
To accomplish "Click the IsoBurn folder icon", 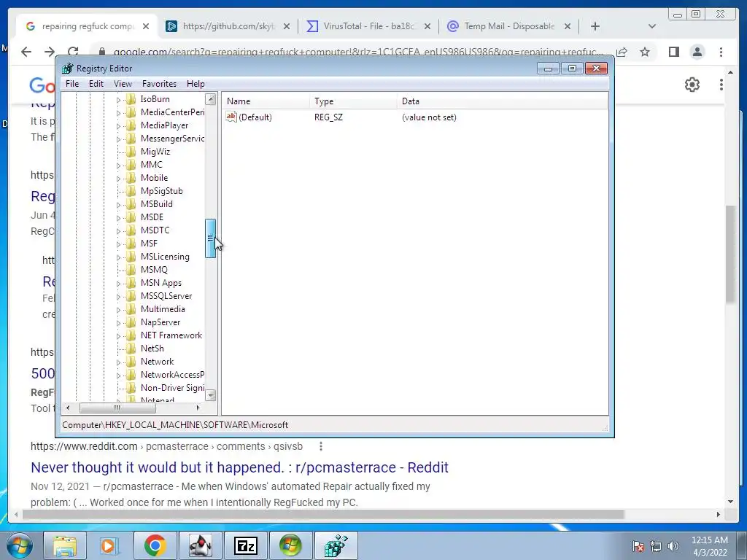I will click(x=131, y=99).
